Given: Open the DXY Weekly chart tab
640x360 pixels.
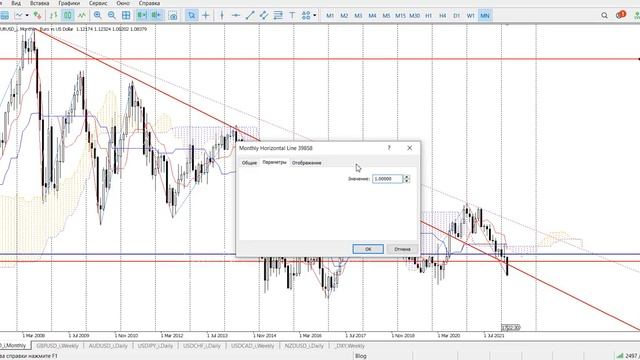Looking at the screenshot, I should 349,346.
